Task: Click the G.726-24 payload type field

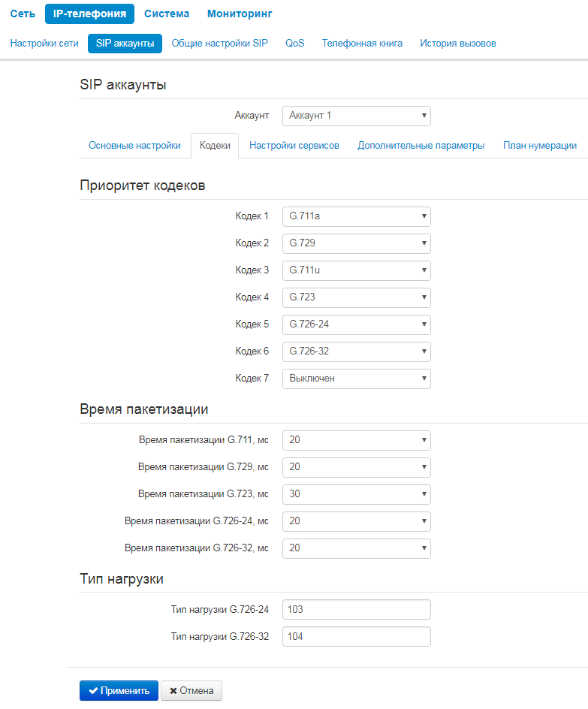Action: (x=356, y=610)
